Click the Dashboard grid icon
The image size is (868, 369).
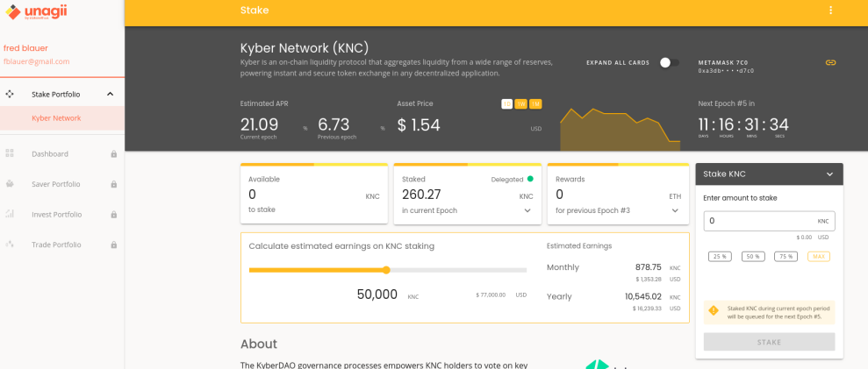coord(10,153)
